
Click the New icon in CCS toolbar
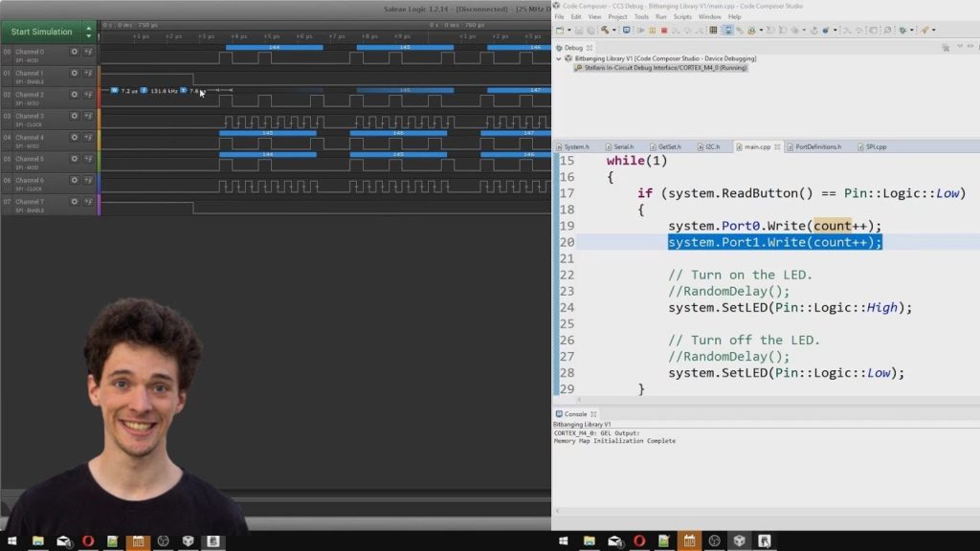pyautogui.click(x=559, y=30)
